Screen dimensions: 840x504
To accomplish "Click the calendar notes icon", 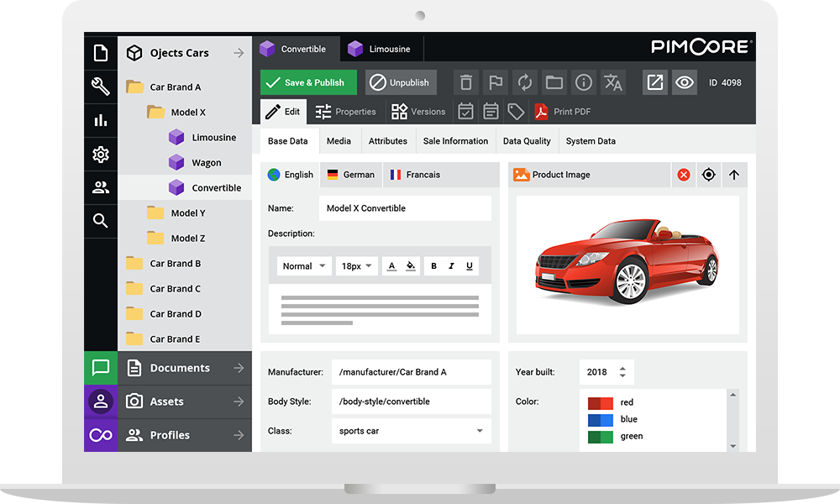I will pyautogui.click(x=491, y=112).
